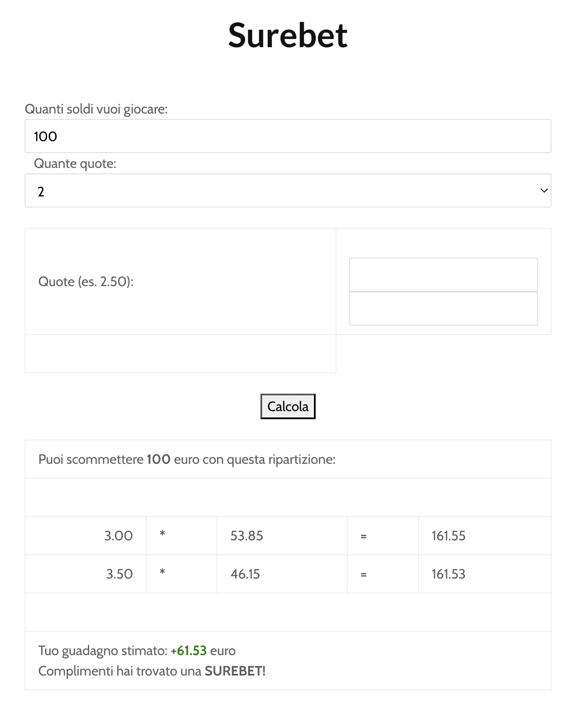Click the "Quote (es. 2.50):" label

(86, 281)
